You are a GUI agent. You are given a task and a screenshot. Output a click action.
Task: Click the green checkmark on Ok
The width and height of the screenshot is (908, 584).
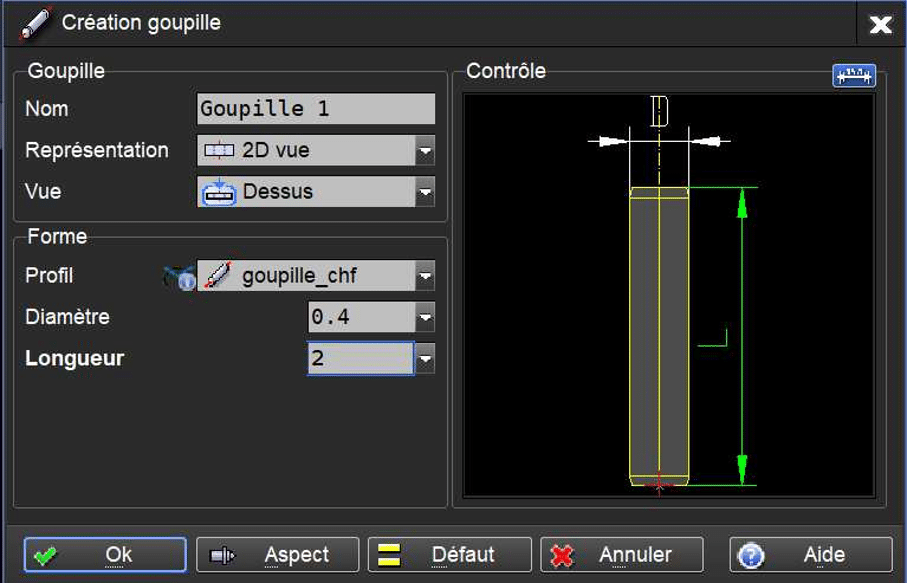point(45,556)
